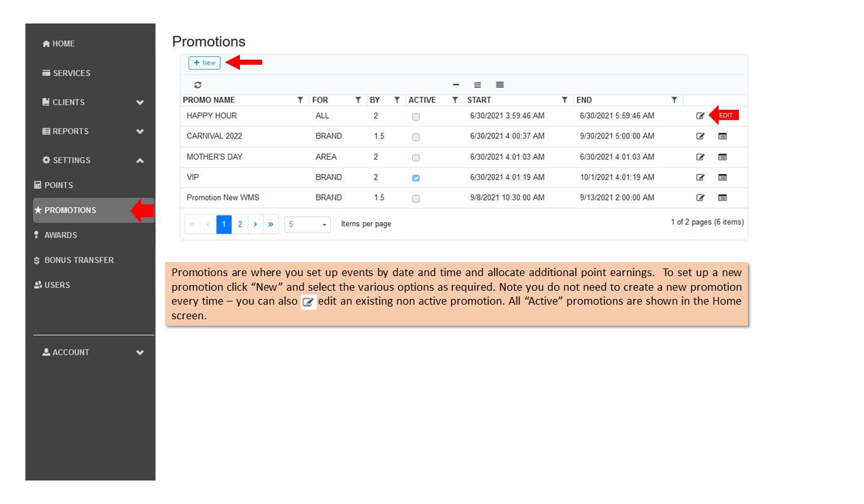The height and width of the screenshot is (504, 864).
Task: Sort by PROMO NAME column header
Action: [209, 100]
